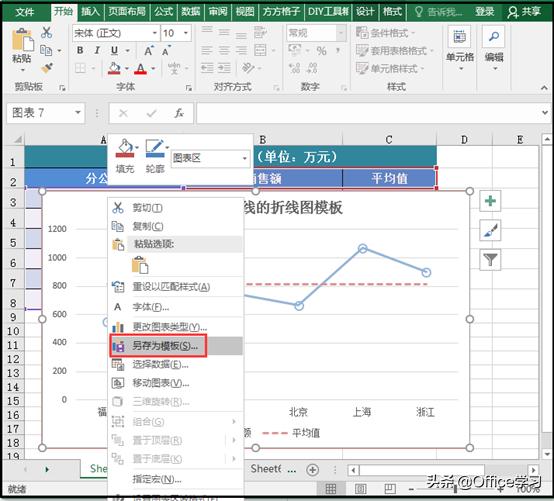554x501 pixels.
Task: Toggle Italic formatting
Action: pos(97,50)
